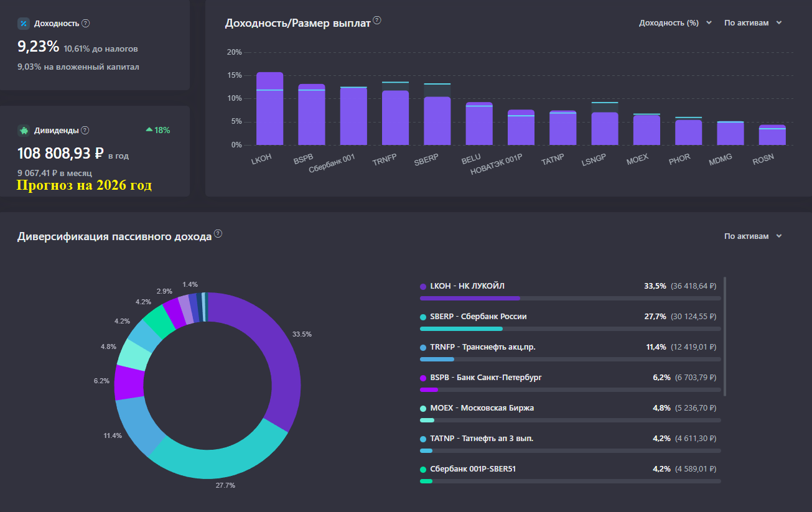Click the green dot beside Сбербанк 001P-SBER51
The height and width of the screenshot is (512, 812).
423,469
